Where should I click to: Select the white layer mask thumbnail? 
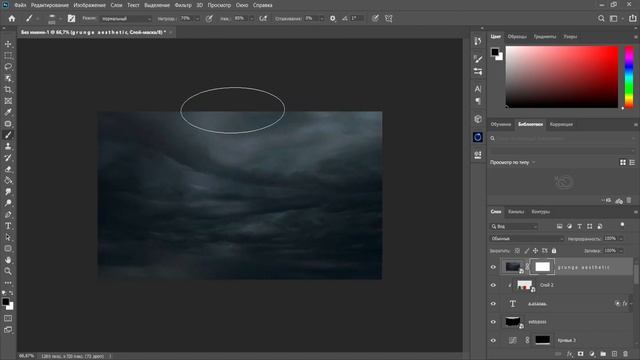[542, 267]
